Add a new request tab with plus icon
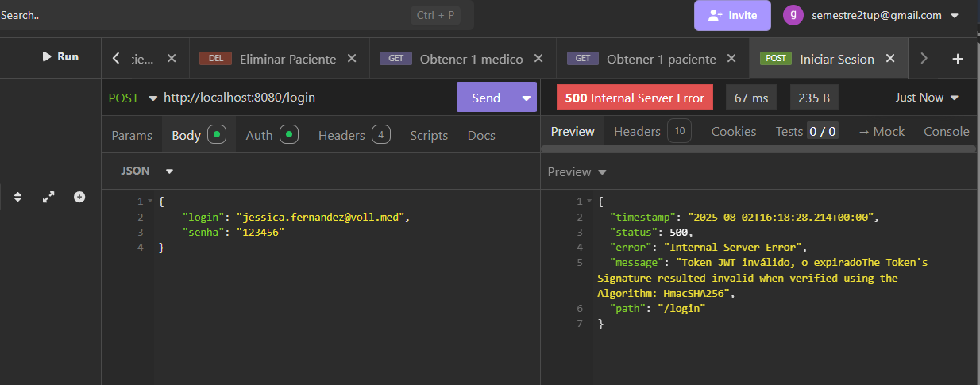 (958, 59)
